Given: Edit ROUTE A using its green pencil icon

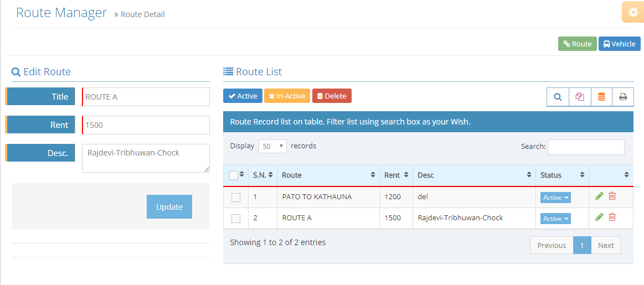Looking at the screenshot, I should tap(599, 217).
